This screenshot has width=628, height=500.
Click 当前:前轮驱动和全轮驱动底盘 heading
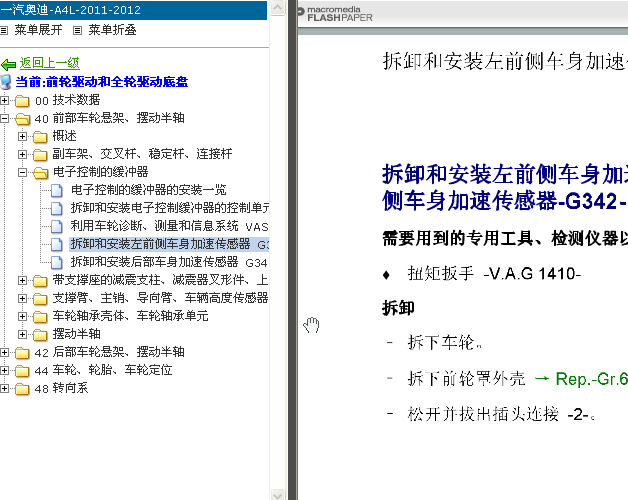[x=102, y=82]
